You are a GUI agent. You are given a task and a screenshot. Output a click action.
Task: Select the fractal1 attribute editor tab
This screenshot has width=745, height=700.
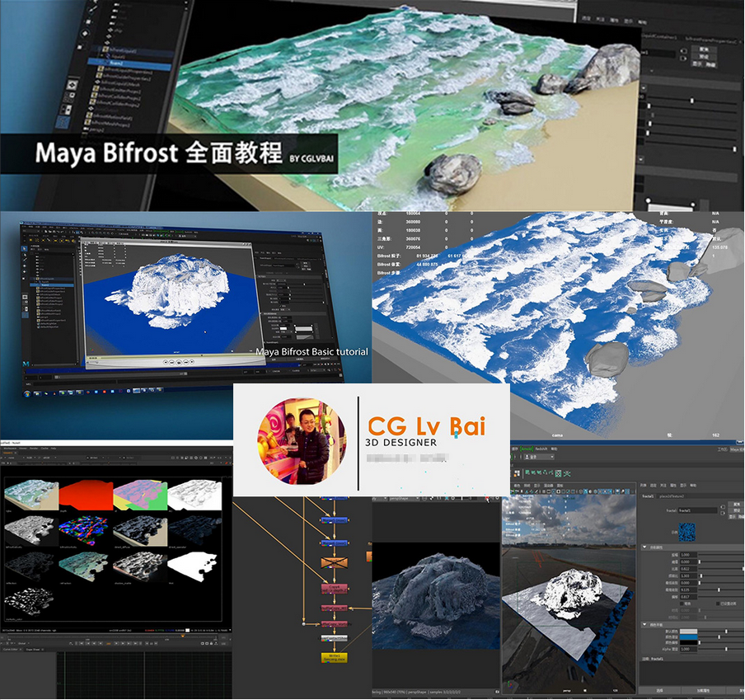click(x=648, y=496)
